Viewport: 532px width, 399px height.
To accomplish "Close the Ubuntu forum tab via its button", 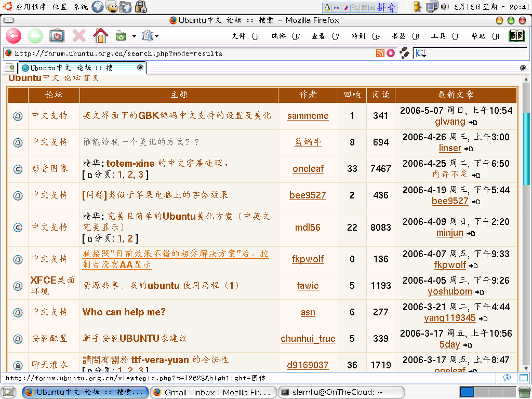I will coord(140,67).
